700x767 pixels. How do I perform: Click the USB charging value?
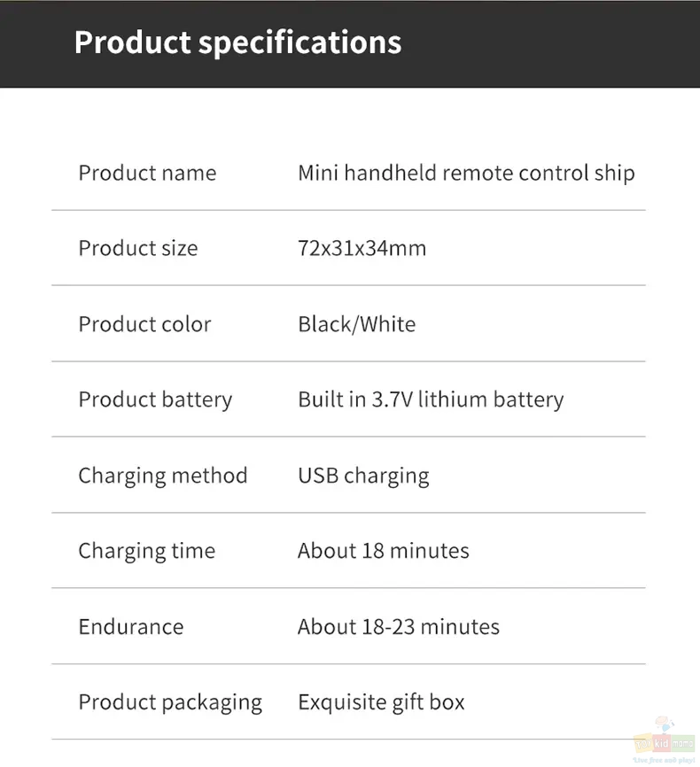point(363,476)
